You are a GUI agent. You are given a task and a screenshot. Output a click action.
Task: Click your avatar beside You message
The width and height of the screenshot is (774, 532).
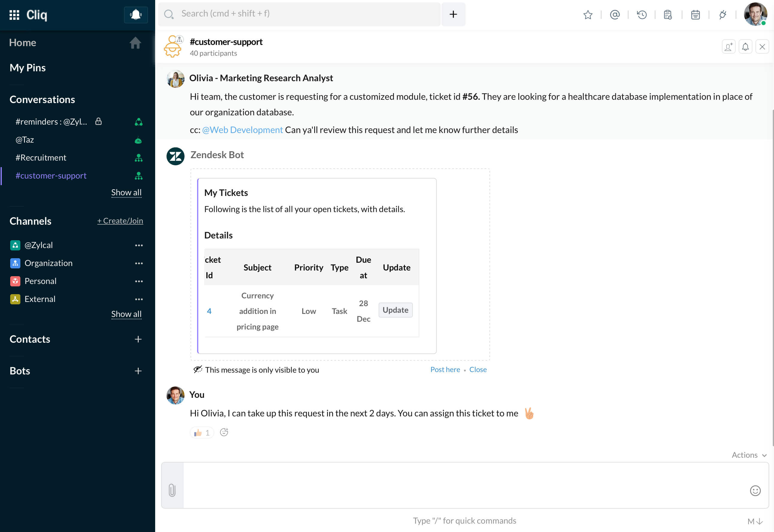(175, 395)
